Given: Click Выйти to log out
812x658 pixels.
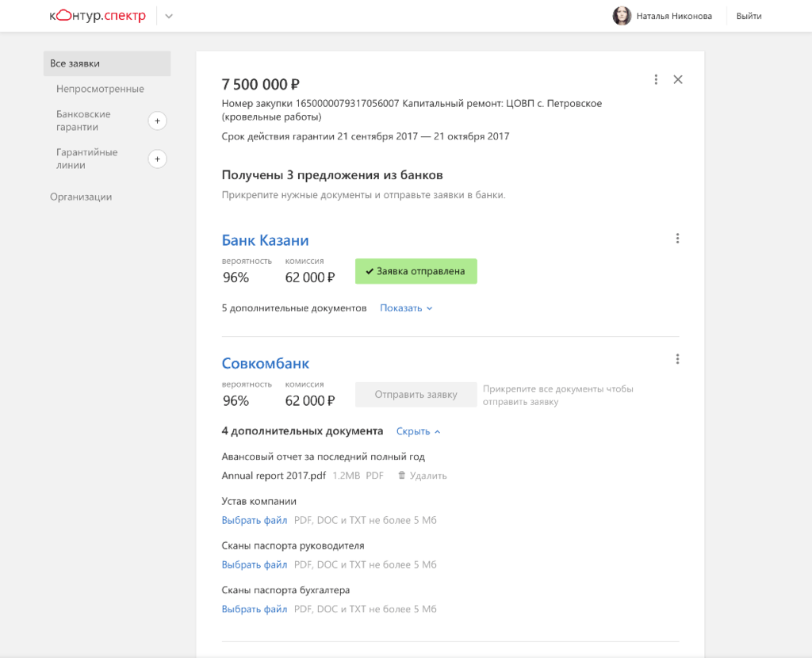Looking at the screenshot, I should (x=749, y=16).
